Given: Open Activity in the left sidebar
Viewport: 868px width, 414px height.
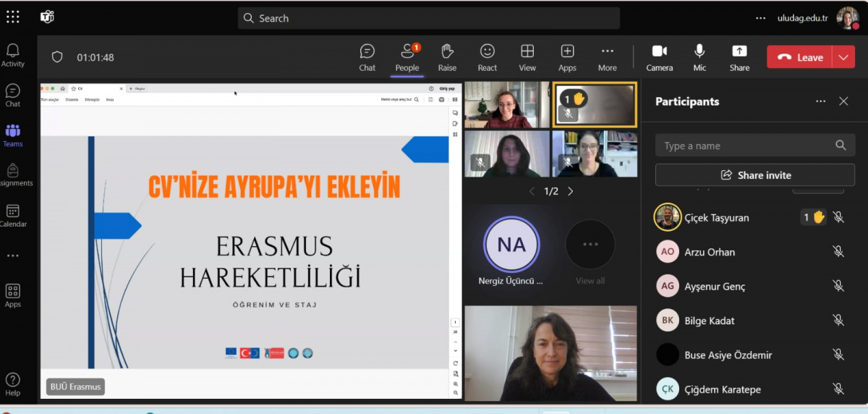Looking at the screenshot, I should 13,56.
